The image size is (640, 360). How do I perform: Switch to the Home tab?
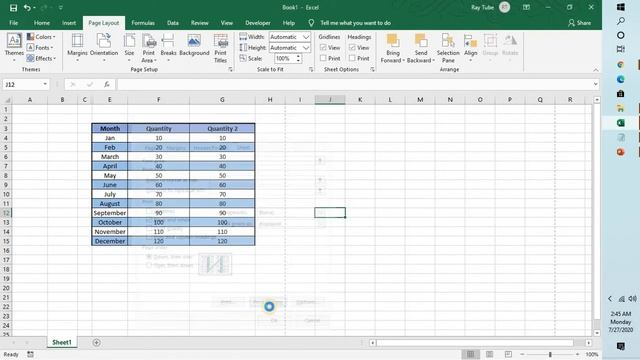point(42,23)
